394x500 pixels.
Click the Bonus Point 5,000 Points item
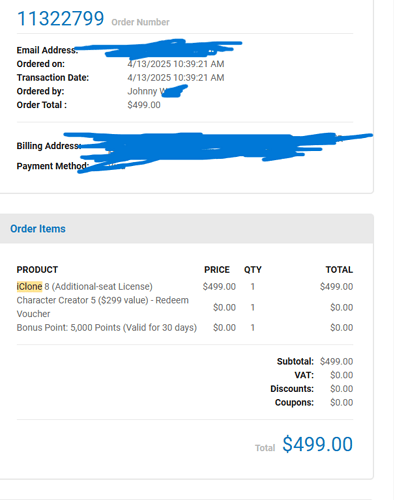[107, 328]
